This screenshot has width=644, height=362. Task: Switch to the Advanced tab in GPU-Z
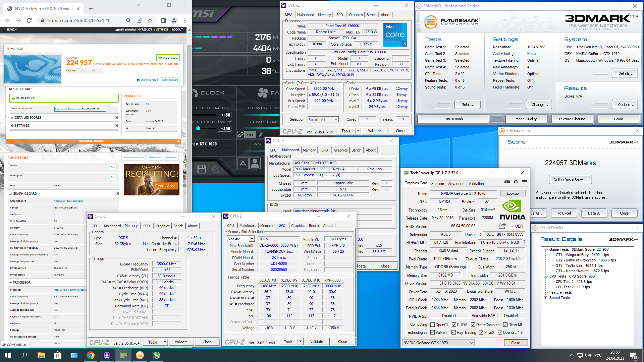[456, 183]
